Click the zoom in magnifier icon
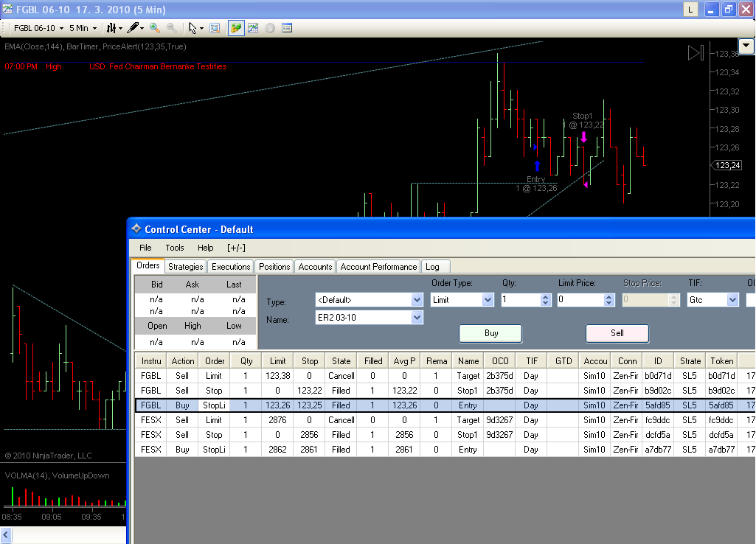This screenshot has width=756, height=544. 154,28
